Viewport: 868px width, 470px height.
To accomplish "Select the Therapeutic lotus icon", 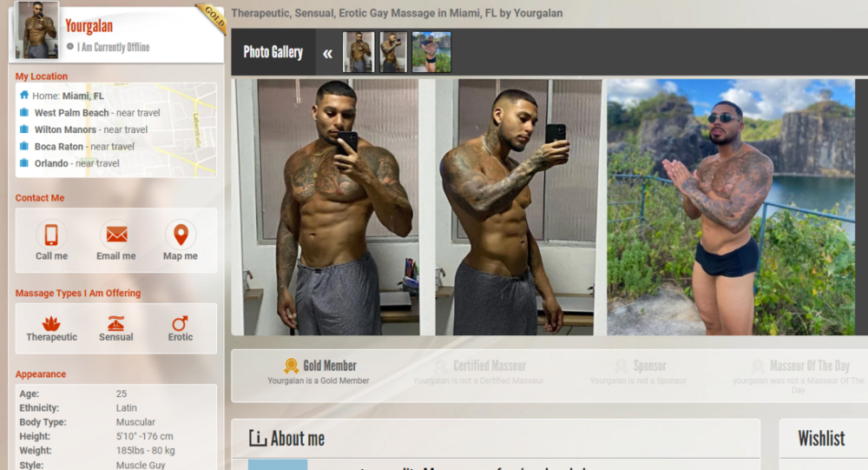I will pyautogui.click(x=51, y=323).
